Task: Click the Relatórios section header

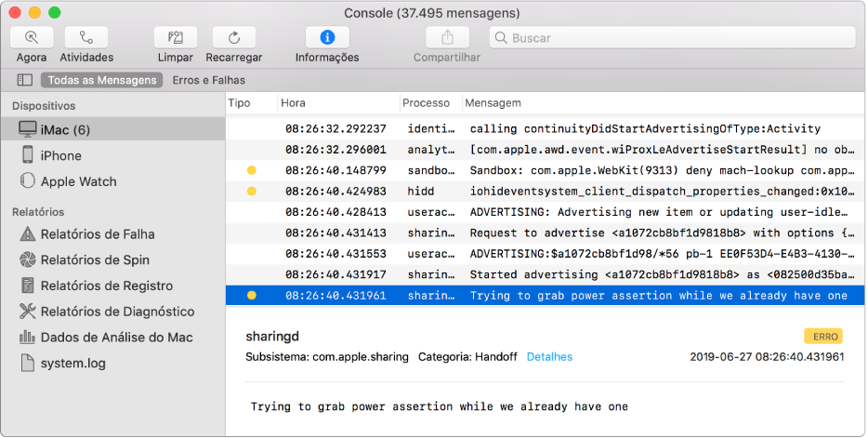Action: pos(38,212)
